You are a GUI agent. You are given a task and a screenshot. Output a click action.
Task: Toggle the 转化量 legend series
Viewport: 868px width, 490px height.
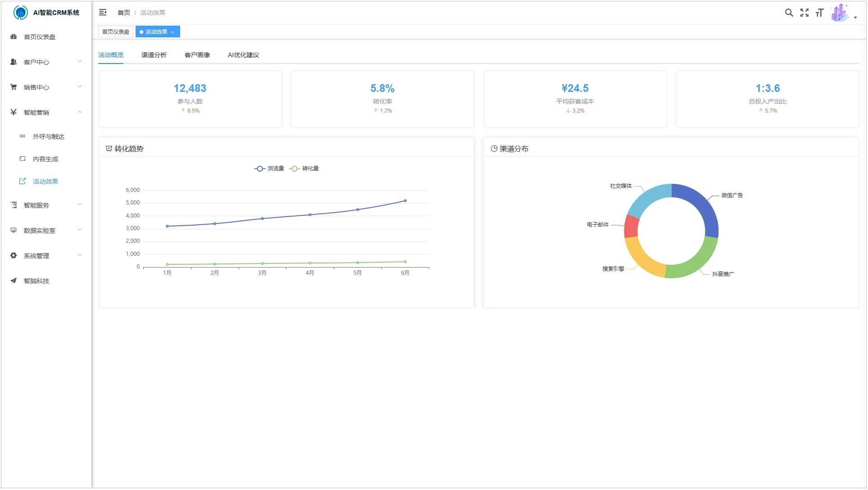[x=304, y=168]
